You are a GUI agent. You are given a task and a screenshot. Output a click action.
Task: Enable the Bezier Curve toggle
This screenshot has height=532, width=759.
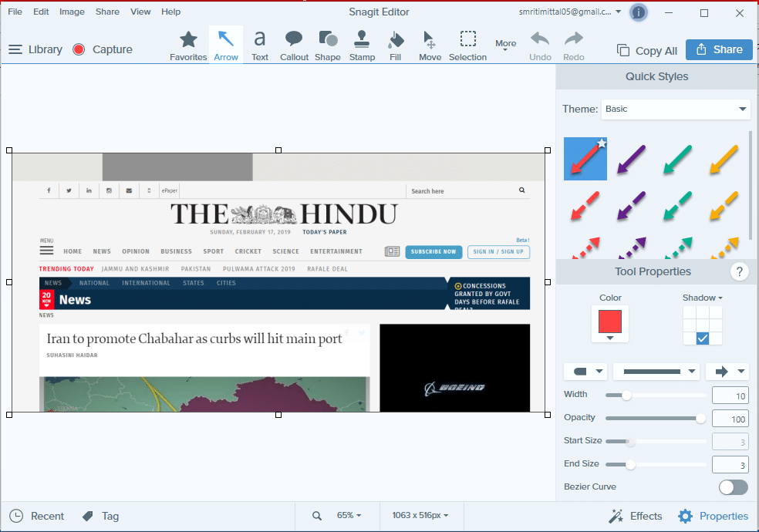733,487
